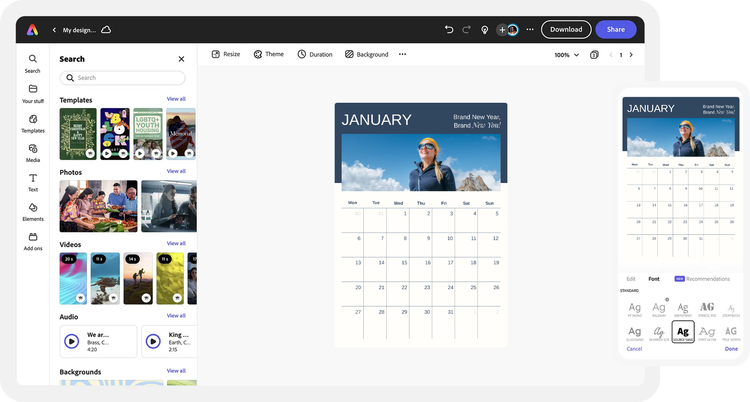Image resolution: width=750 pixels, height=402 pixels.
Task: Open the Recommendations tab on phone
Action: click(702, 279)
